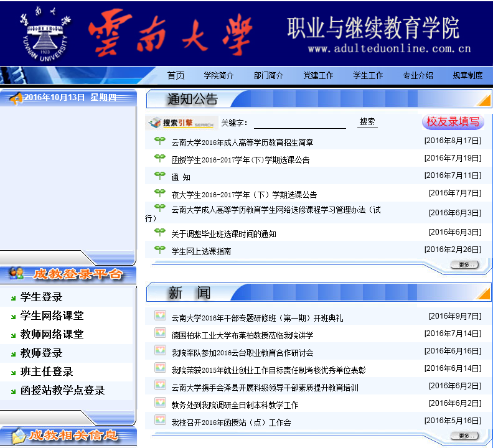The image size is (493, 448).
Task: Click sprout icon beside 网络选修课程学习管理办法
Action: pyautogui.click(x=160, y=207)
